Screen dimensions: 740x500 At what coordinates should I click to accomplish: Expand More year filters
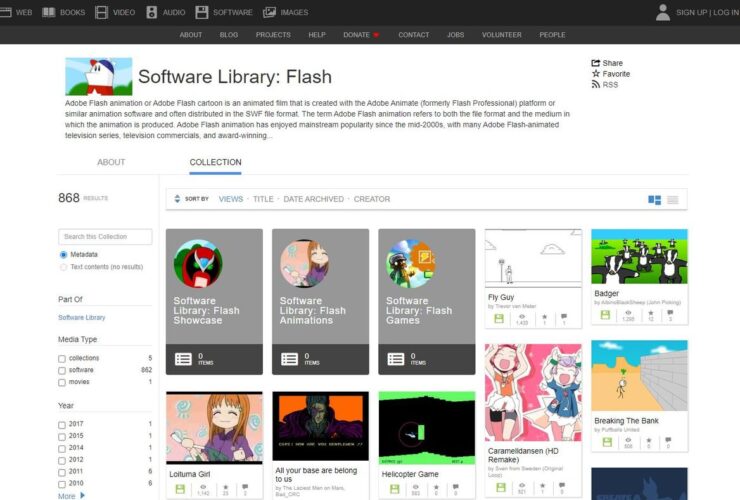click(x=71, y=496)
